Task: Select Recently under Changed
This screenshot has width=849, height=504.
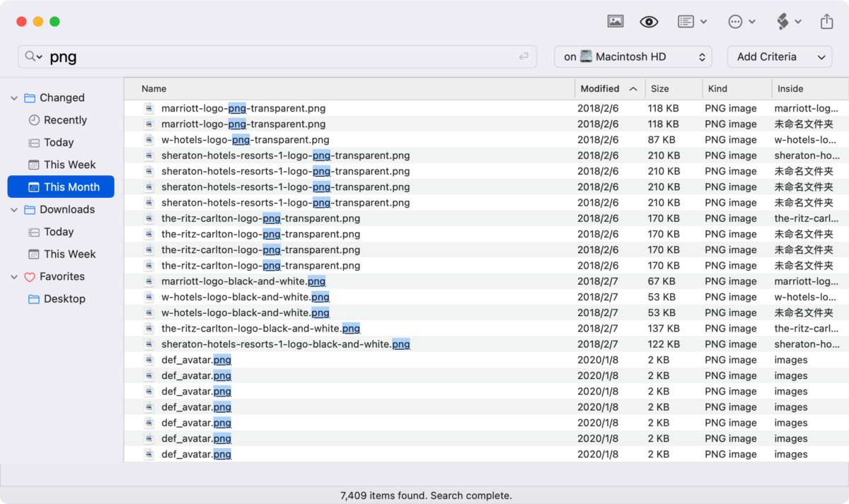Action: [64, 120]
